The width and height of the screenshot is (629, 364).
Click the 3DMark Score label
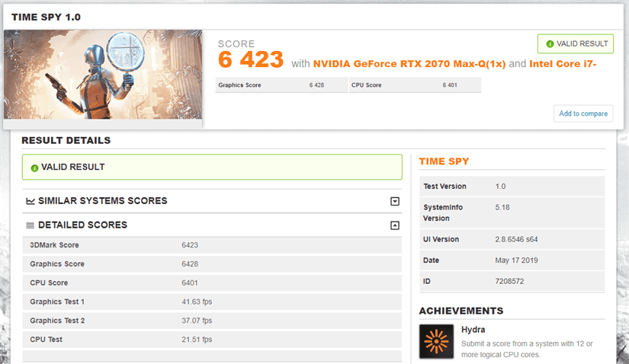[54, 245]
